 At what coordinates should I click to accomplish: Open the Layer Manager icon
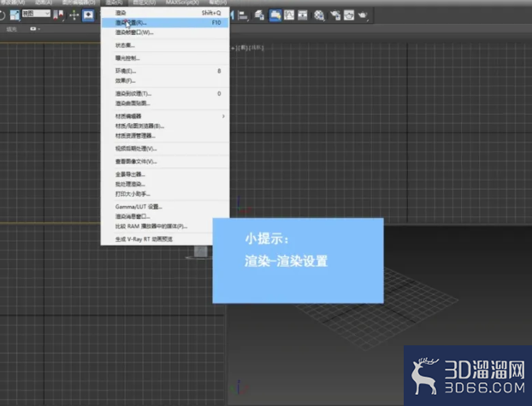(259, 15)
